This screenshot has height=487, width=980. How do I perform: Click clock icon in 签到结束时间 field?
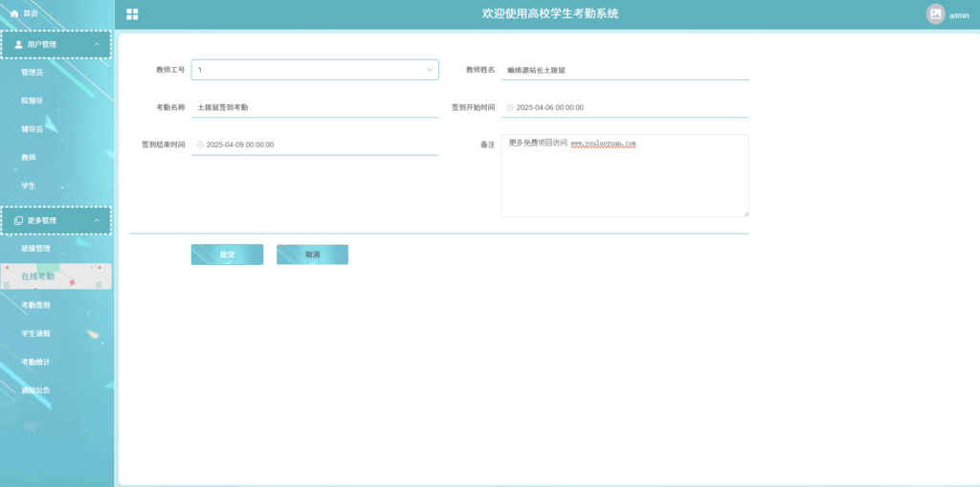(x=200, y=144)
